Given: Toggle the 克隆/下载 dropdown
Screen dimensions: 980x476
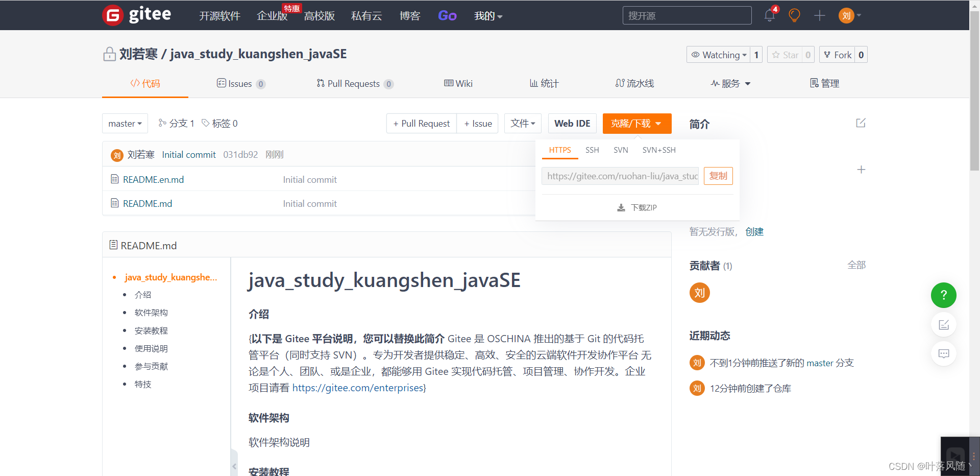Looking at the screenshot, I should tap(637, 124).
